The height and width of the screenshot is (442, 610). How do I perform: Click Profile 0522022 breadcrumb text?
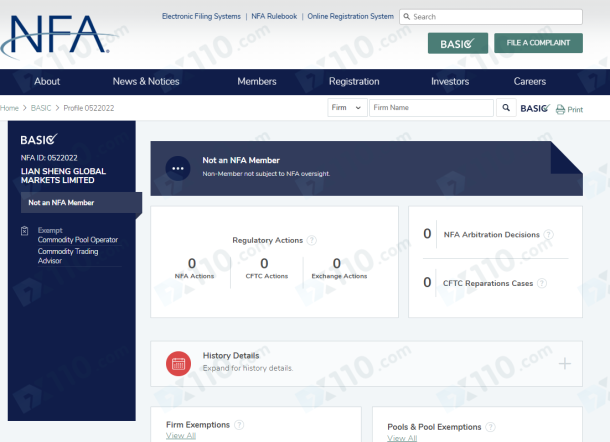pyautogui.click(x=89, y=108)
